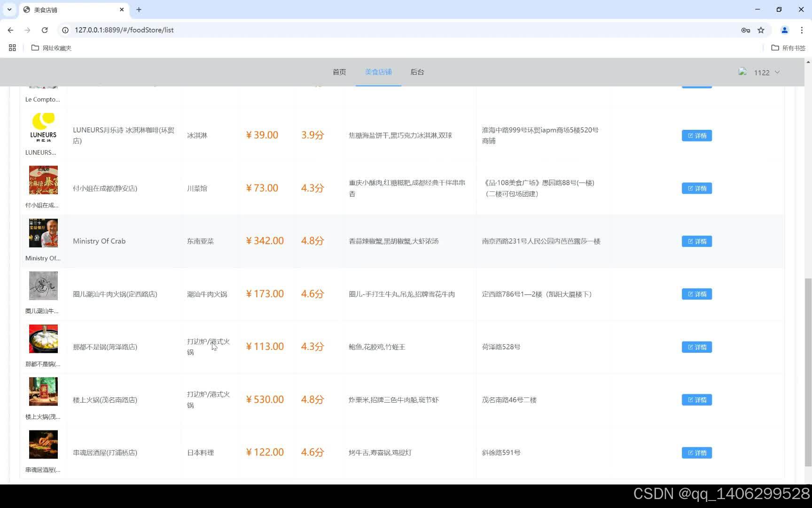
Task: Click the browser forward arrow
Action: tap(27, 30)
